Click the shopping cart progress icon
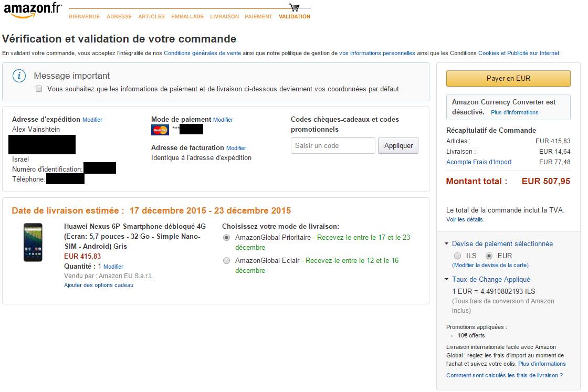Image resolution: width=588 pixels, height=392 pixels. click(x=294, y=7)
